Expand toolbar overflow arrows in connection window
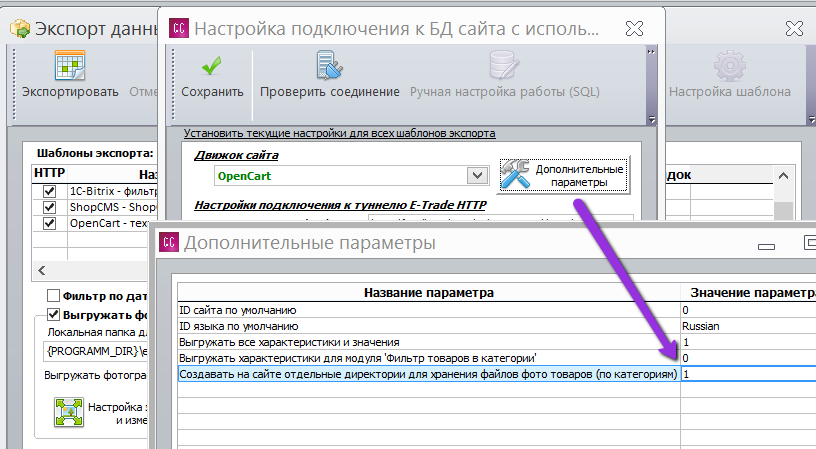This screenshot has height=449, width=816. pyautogui.click(x=651, y=52)
